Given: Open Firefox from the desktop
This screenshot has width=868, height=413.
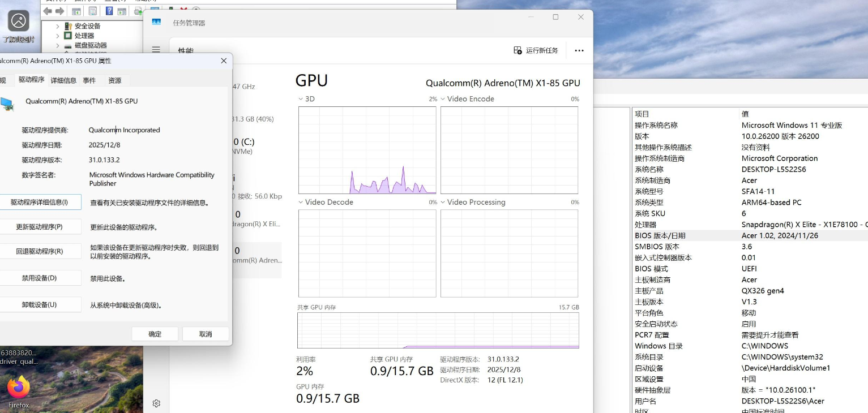Looking at the screenshot, I should 19,389.
